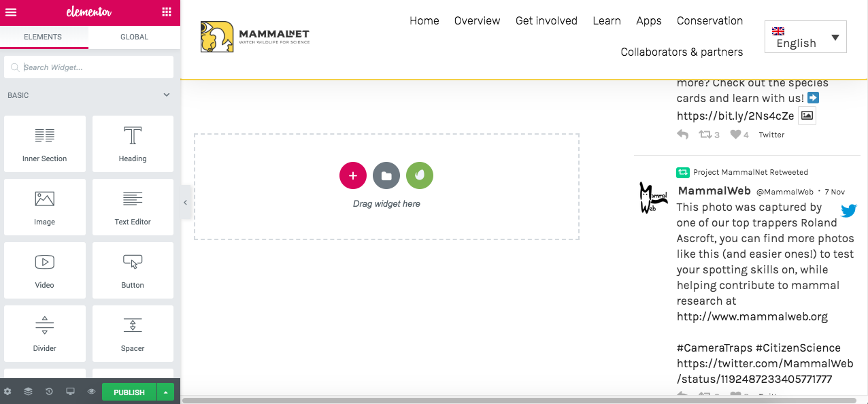The height and width of the screenshot is (404, 868).
Task: Toggle preview changes eye icon
Action: click(x=91, y=392)
